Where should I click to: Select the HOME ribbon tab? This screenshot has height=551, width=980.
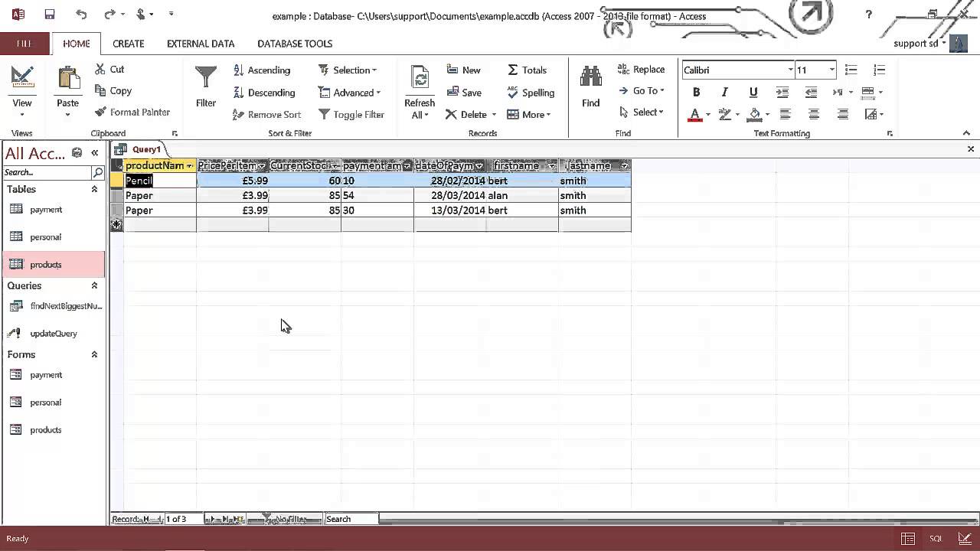click(x=77, y=44)
